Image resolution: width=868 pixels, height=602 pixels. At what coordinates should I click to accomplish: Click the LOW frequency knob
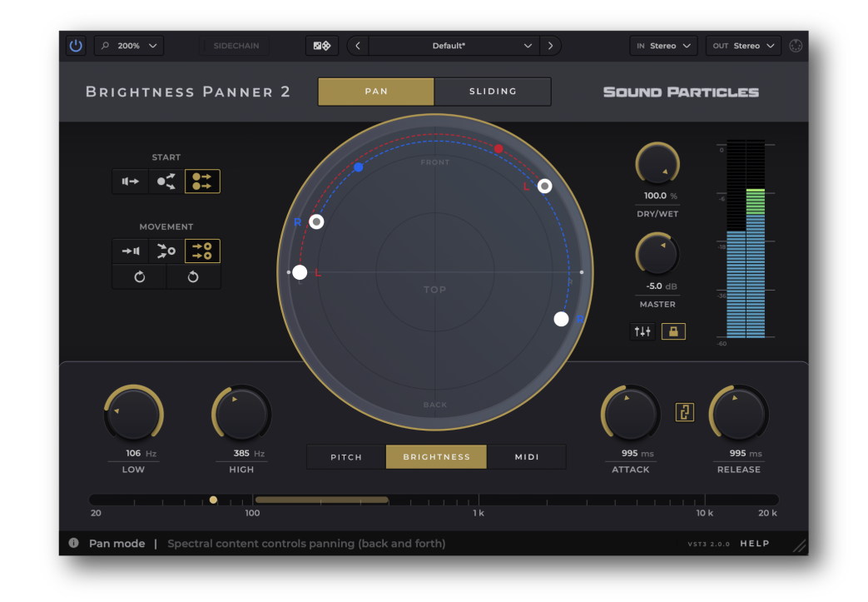(133, 414)
